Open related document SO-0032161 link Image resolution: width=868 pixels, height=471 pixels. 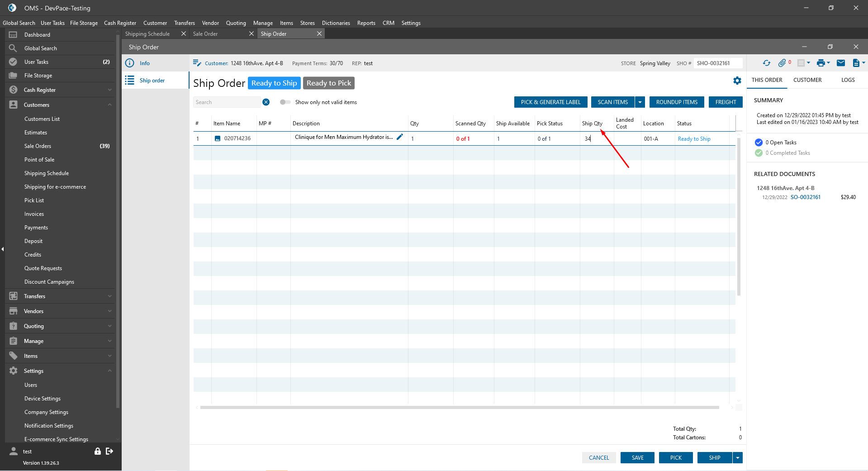point(805,197)
